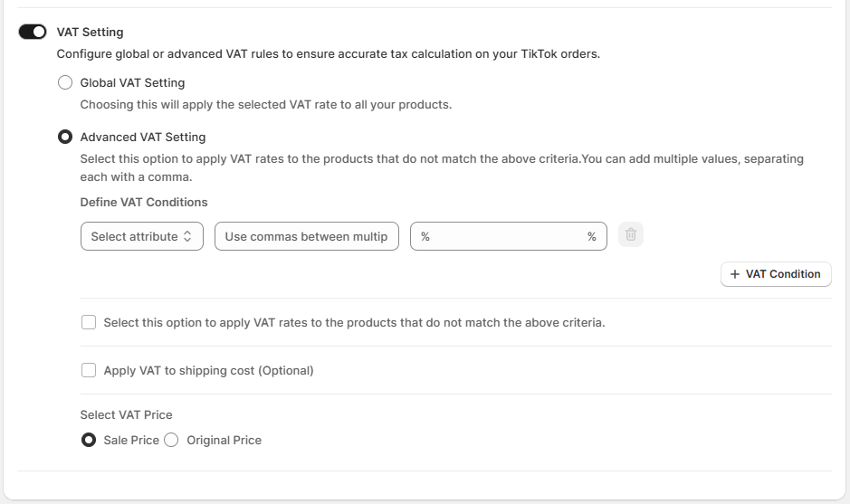Choose the Global VAT Setting radio button
This screenshot has height=504, width=850.
(x=65, y=82)
